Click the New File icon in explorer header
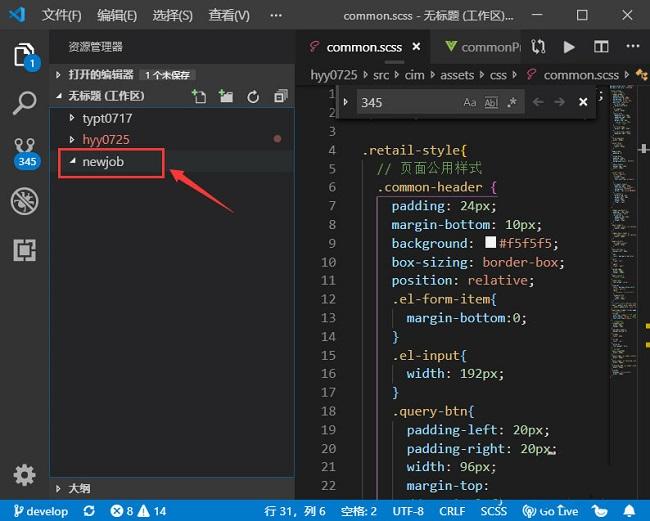The width and height of the screenshot is (650, 521). point(200,96)
